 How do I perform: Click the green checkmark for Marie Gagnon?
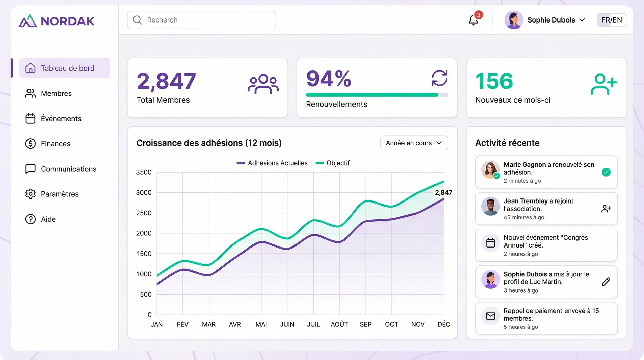coord(606,172)
